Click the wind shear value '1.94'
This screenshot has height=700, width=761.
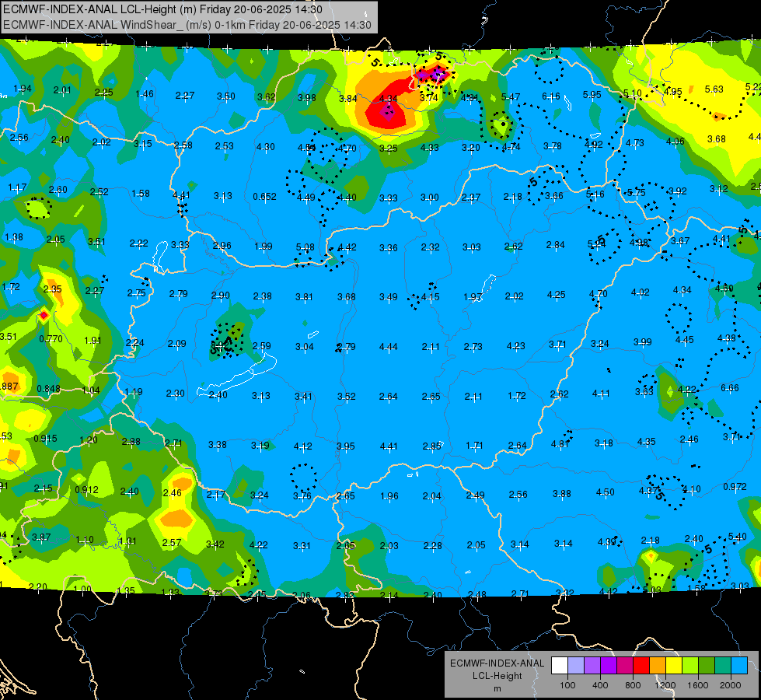pyautogui.click(x=23, y=89)
